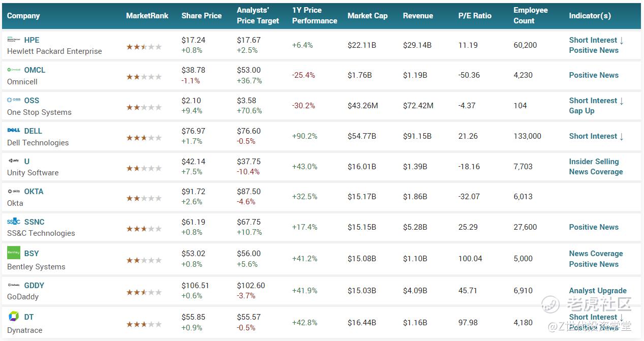Sort by P/E Ratio column header
This screenshot has width=644, height=341.
point(475,16)
